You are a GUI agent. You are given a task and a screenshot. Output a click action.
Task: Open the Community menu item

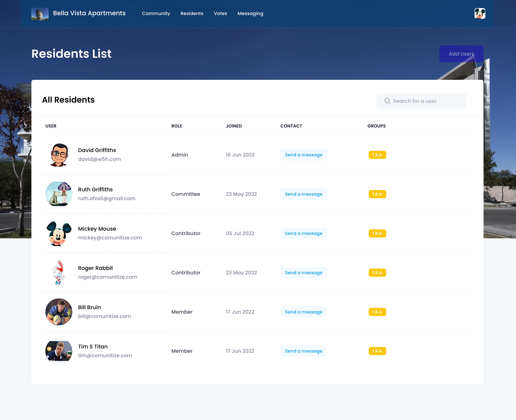(156, 14)
